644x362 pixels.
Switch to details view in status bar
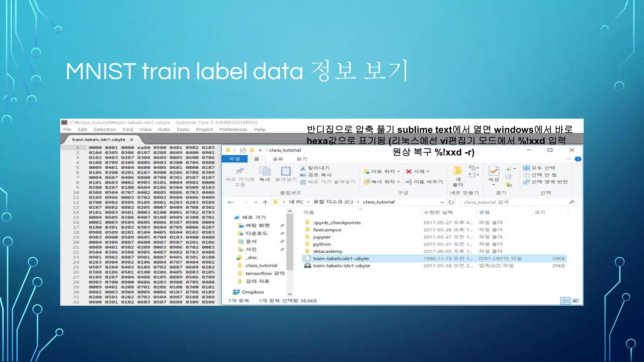coord(565,301)
